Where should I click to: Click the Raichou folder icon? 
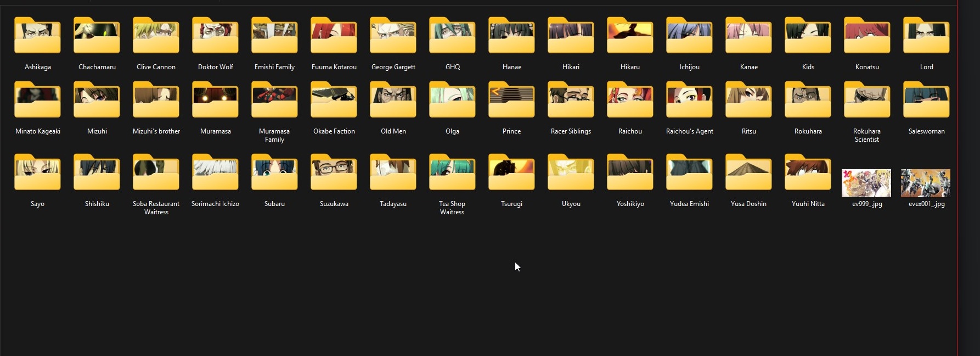point(630,99)
